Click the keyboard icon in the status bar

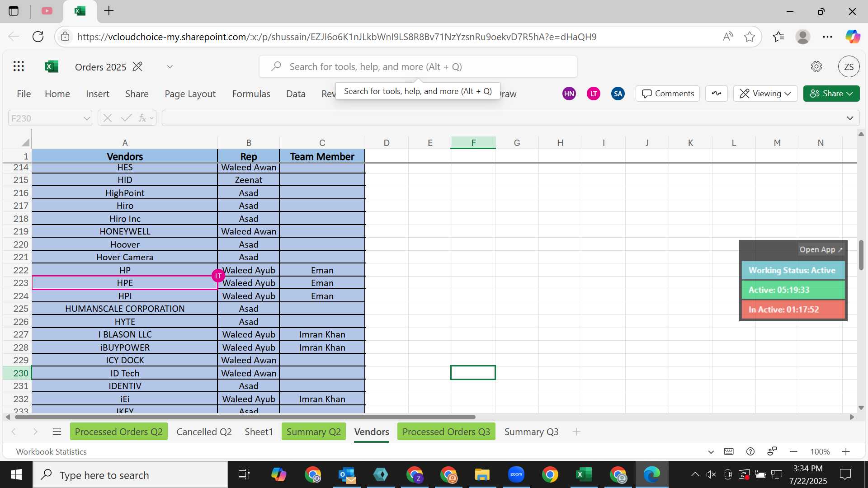click(x=729, y=451)
